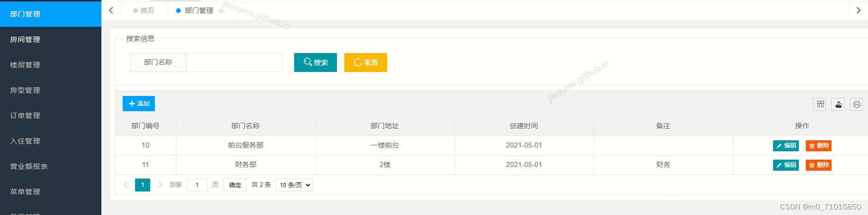Click the 部门名称 column header
Screen dimensions: 868x215
[x=246, y=126]
